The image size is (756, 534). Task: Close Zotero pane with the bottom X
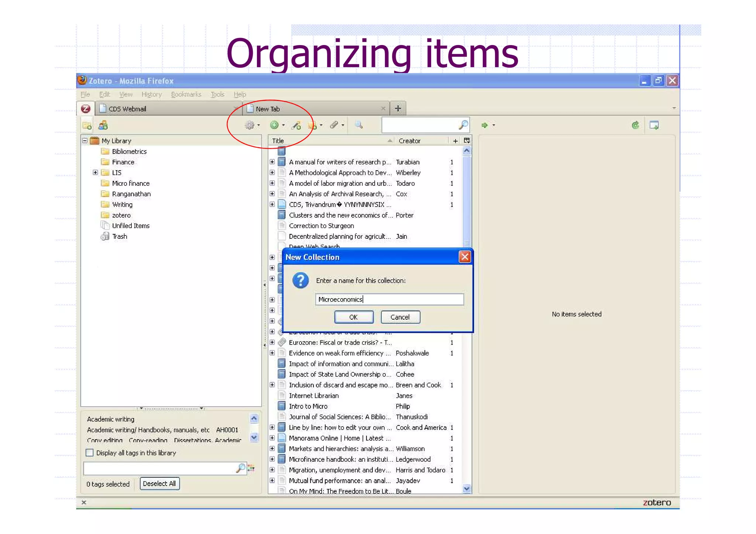coord(84,502)
